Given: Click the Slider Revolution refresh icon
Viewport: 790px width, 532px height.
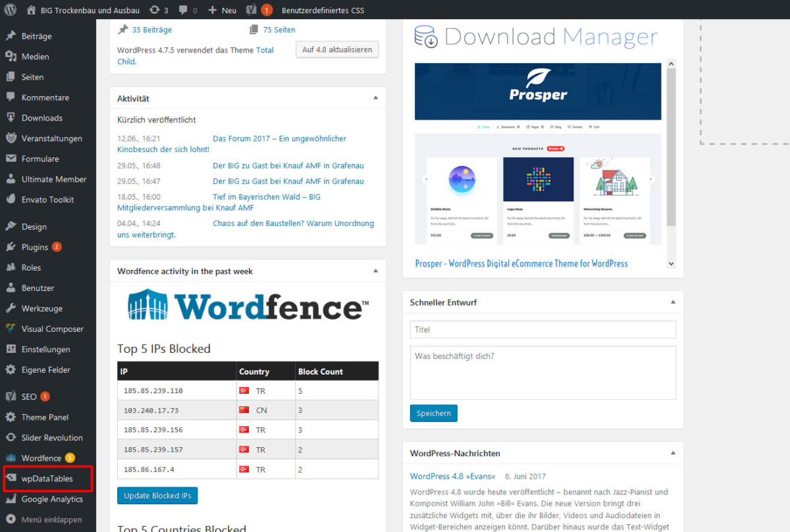Looking at the screenshot, I should pyautogui.click(x=11, y=438).
